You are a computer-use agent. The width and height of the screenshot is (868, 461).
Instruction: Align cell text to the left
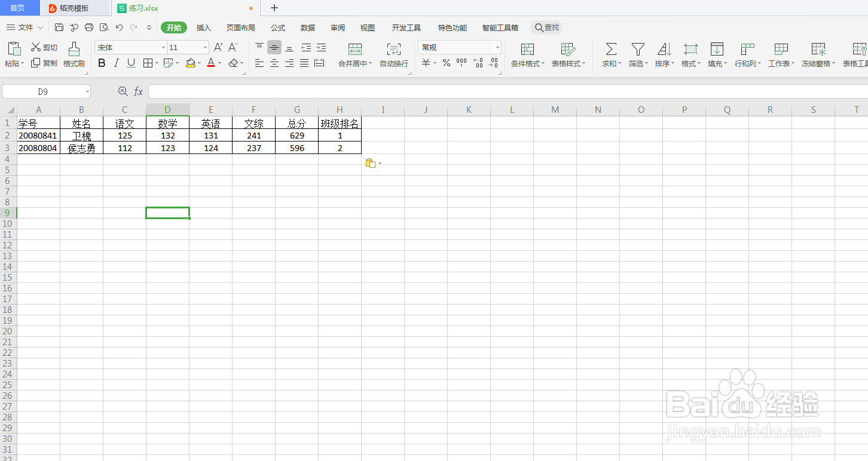259,63
